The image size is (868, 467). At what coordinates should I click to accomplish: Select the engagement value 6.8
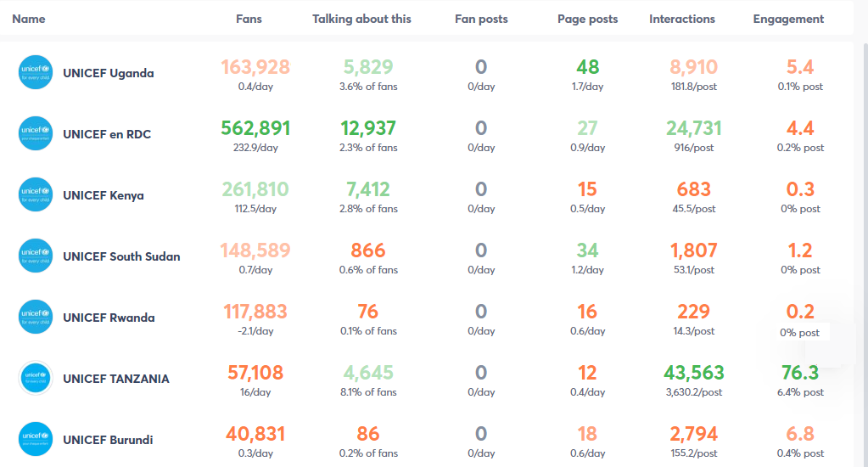800,434
